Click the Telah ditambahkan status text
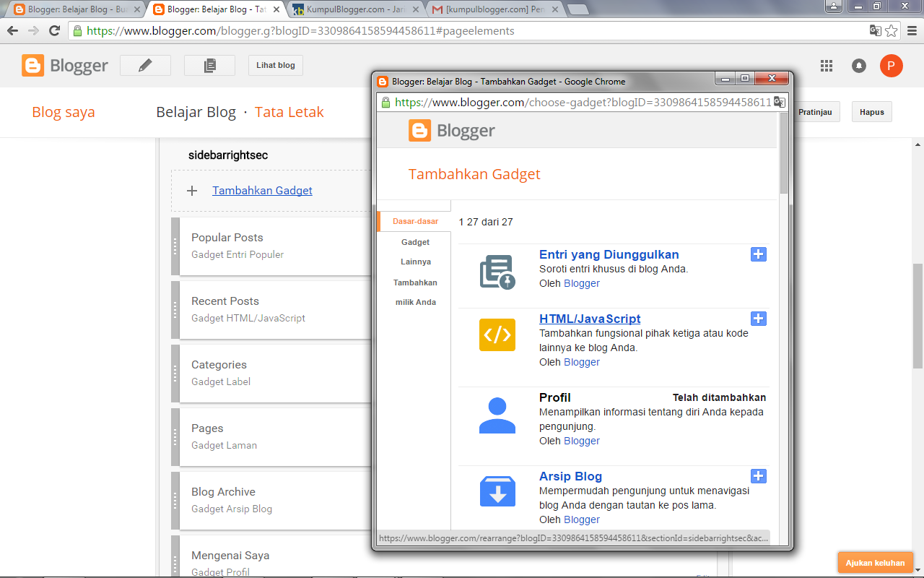This screenshot has width=924, height=578. (720, 397)
